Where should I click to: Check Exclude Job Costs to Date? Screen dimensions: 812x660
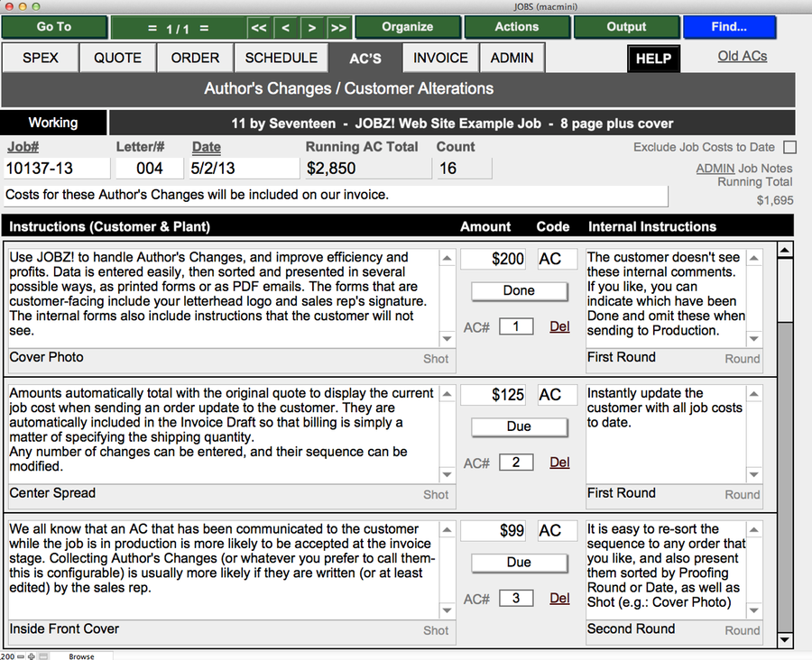coord(789,147)
